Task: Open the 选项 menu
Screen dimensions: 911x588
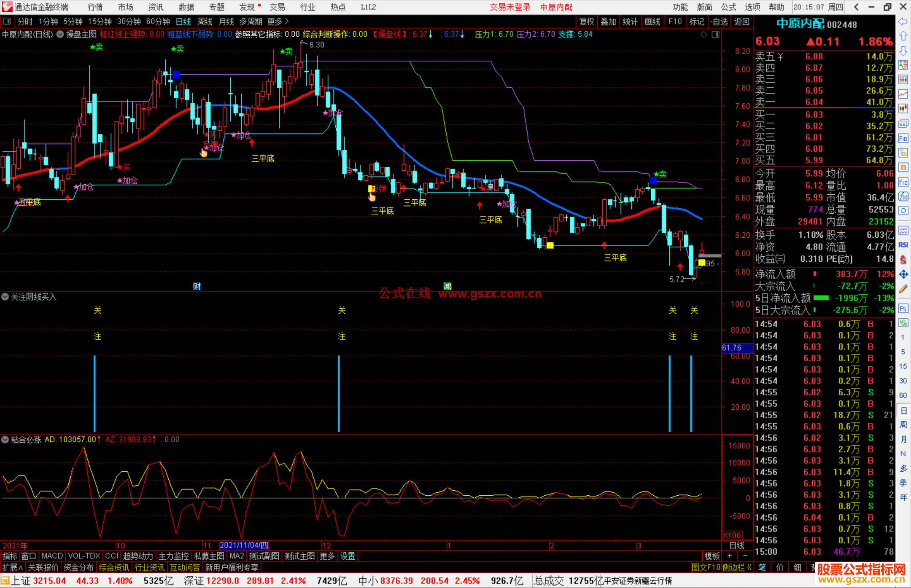Action: click(752, 7)
